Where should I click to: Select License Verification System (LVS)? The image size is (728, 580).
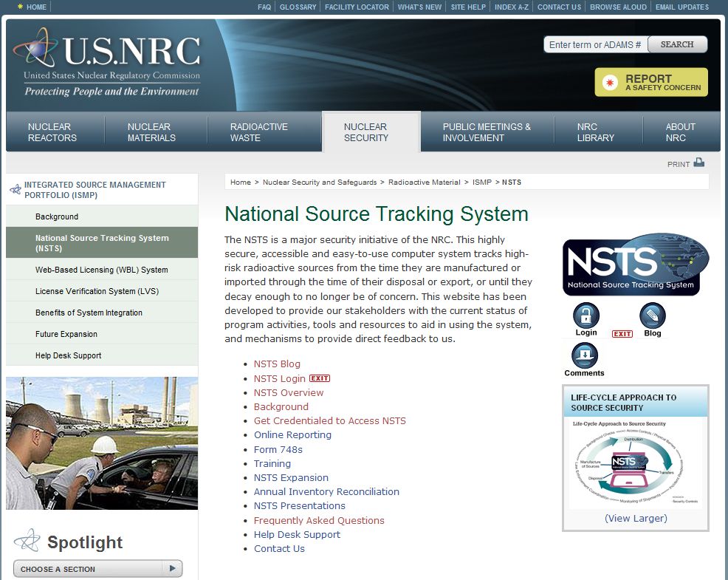(102, 291)
